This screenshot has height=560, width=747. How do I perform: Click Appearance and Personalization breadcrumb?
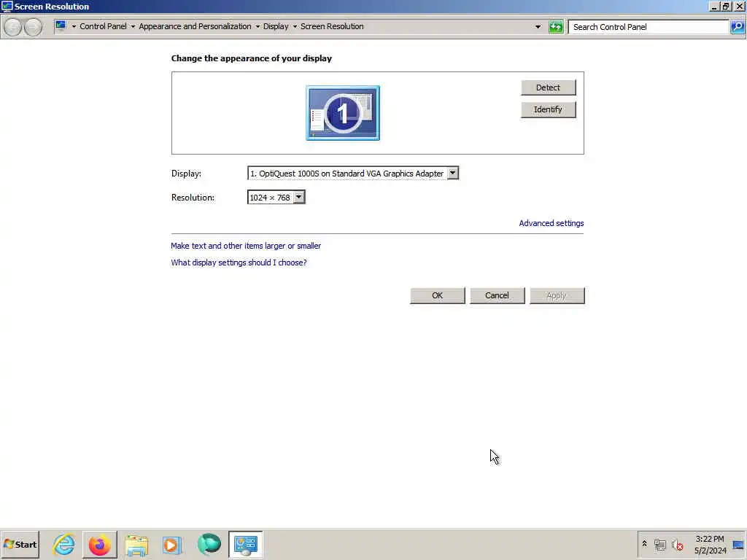tap(195, 26)
